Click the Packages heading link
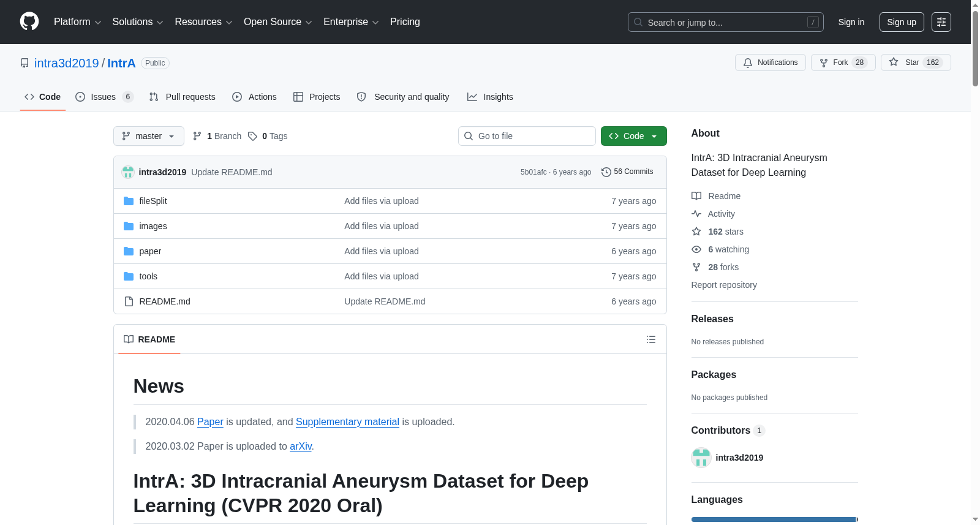 coord(714,375)
